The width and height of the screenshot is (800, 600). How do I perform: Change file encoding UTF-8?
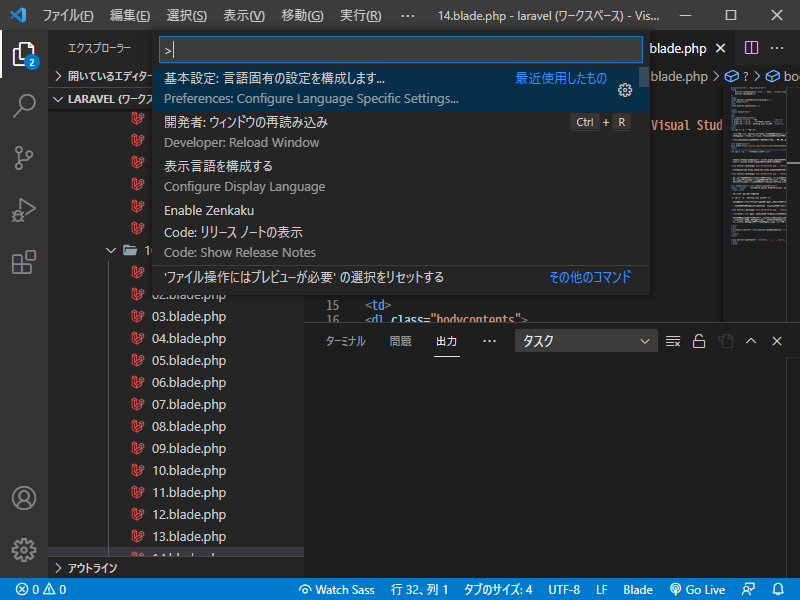point(564,590)
